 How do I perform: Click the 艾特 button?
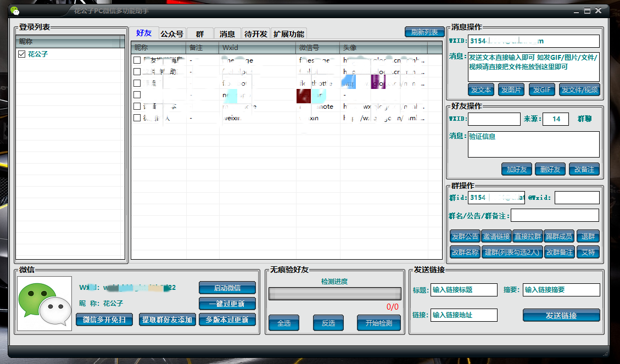pos(588,252)
